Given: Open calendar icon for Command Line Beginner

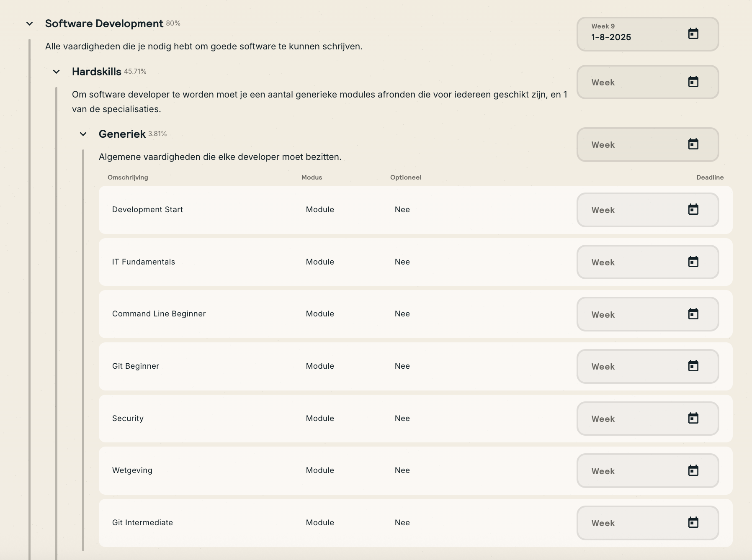Looking at the screenshot, I should tap(693, 314).
